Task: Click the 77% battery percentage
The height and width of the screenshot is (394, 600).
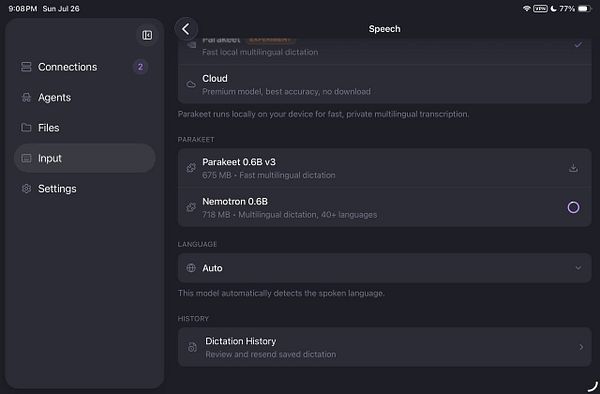Action: [567, 8]
